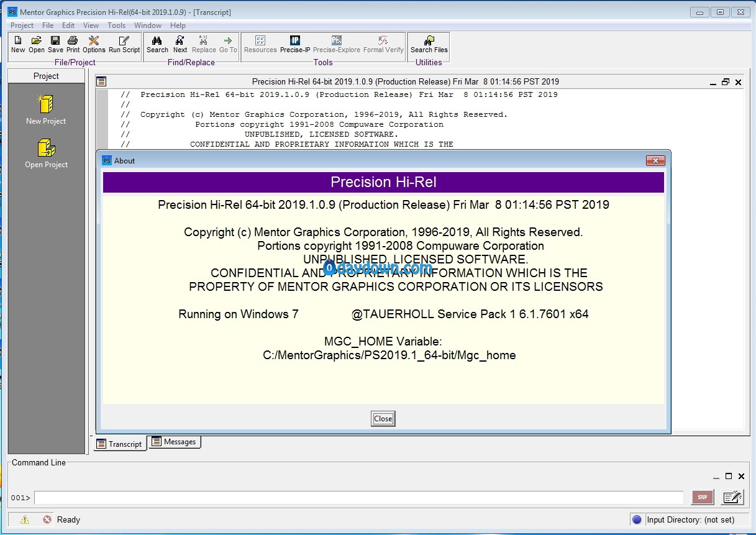Open the File menu
756x535 pixels.
pos(48,25)
